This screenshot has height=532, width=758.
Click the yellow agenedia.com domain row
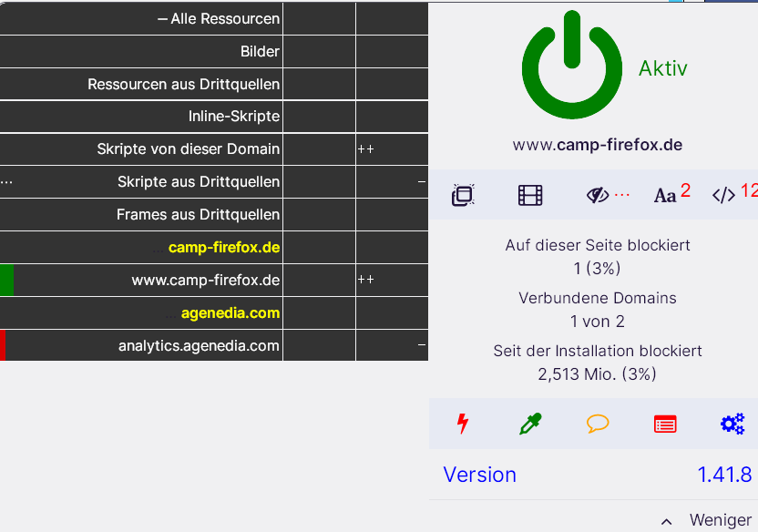point(141,313)
